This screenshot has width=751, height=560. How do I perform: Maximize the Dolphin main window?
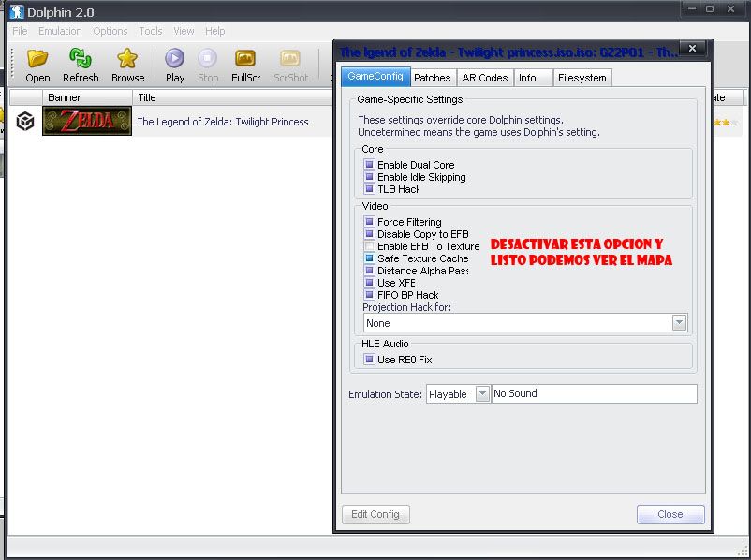pos(710,9)
